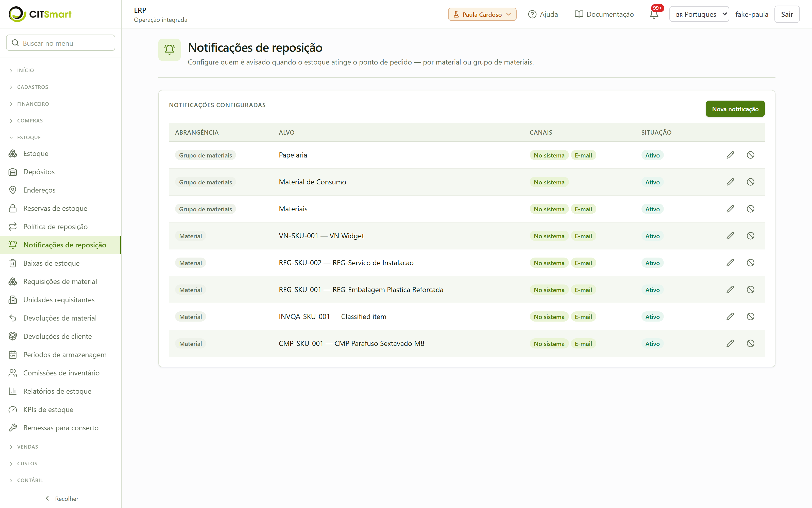Disable the Papelaria notification via block icon
The width and height of the screenshot is (812, 508).
point(751,155)
